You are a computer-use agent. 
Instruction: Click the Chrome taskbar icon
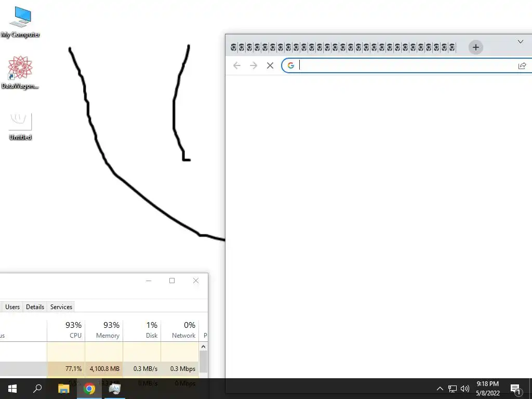89,389
